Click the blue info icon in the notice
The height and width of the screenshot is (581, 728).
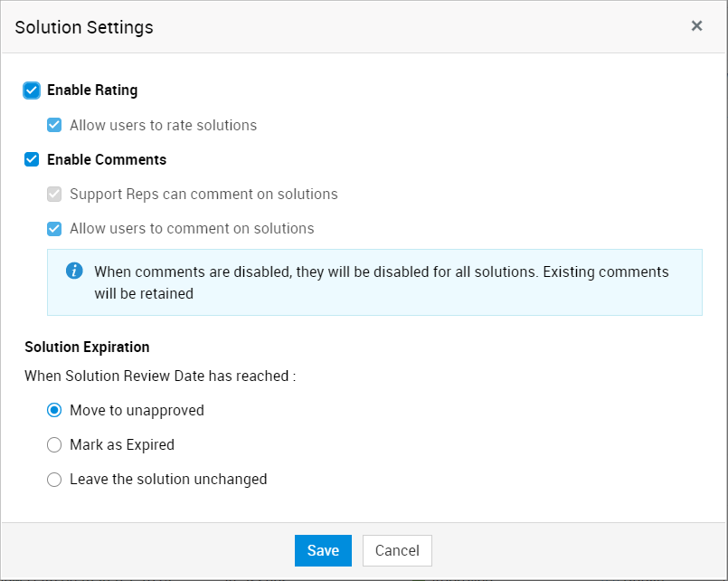coord(75,271)
